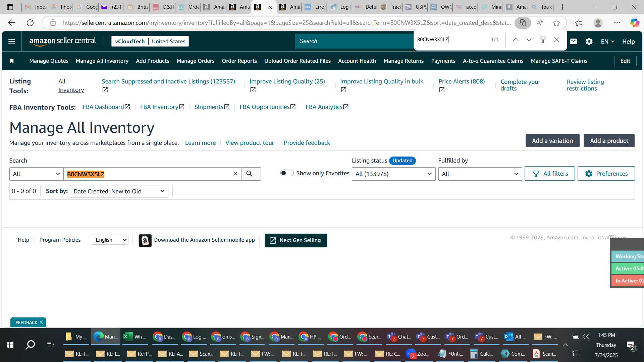The height and width of the screenshot is (362, 644).
Task: Click the amazon seller central logo
Action: [62, 41]
